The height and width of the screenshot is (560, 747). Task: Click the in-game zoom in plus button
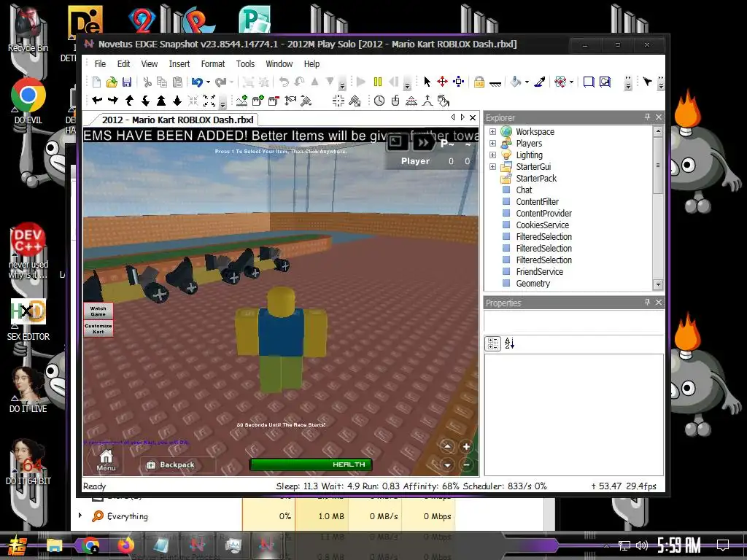466,446
